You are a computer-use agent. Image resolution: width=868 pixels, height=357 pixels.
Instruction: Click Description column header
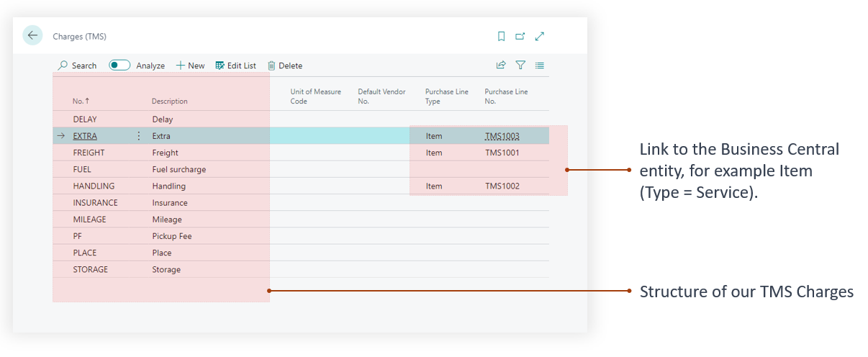coord(169,101)
